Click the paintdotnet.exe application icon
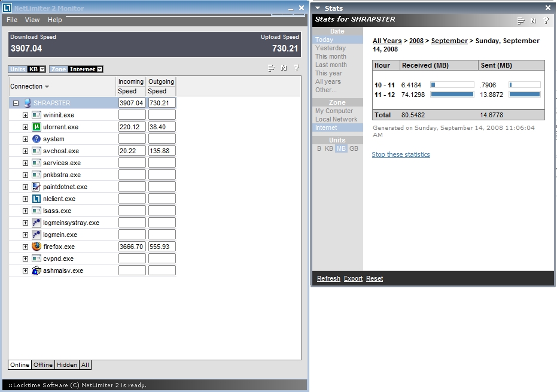The image size is (557, 392). point(36,187)
